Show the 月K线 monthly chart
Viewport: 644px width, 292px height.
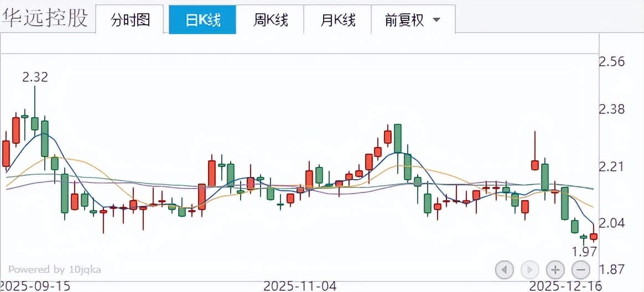pos(338,20)
